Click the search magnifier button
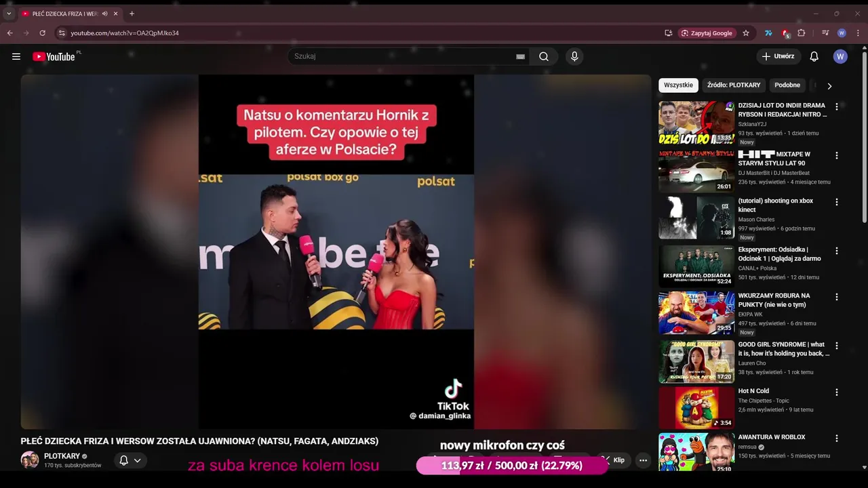Image resolution: width=868 pixels, height=488 pixels. [544, 56]
